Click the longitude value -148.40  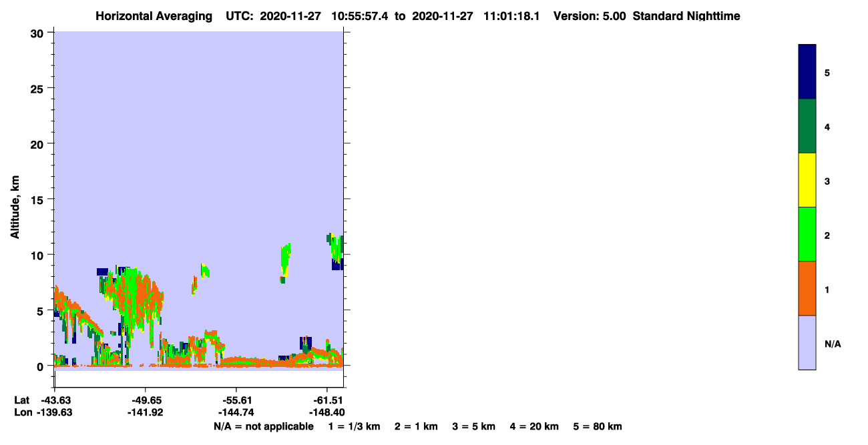click(327, 412)
